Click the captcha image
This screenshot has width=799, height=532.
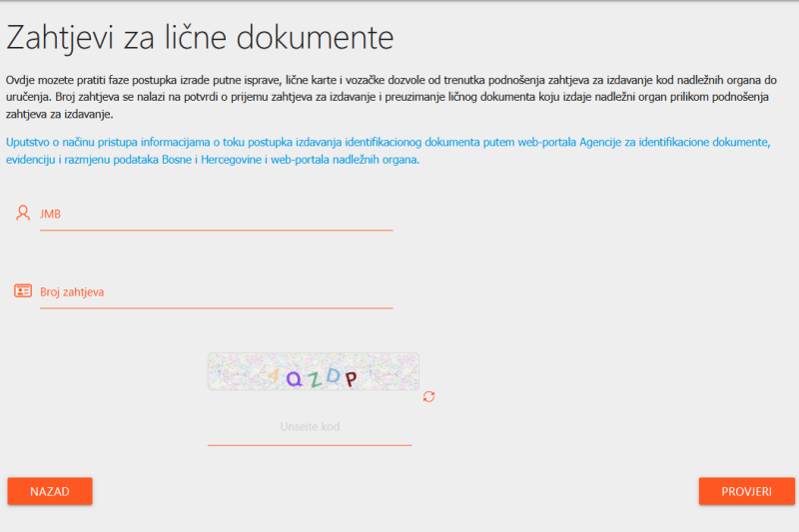(x=313, y=371)
